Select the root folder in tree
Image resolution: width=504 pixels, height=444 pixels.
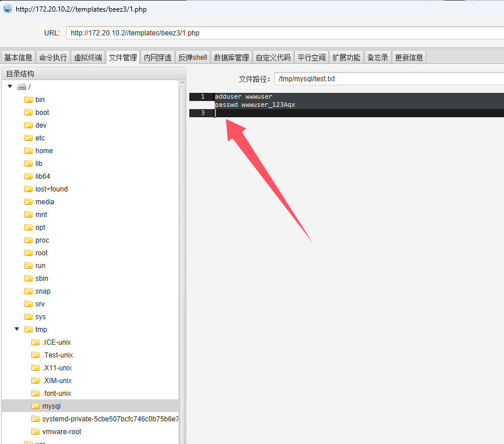[40, 253]
